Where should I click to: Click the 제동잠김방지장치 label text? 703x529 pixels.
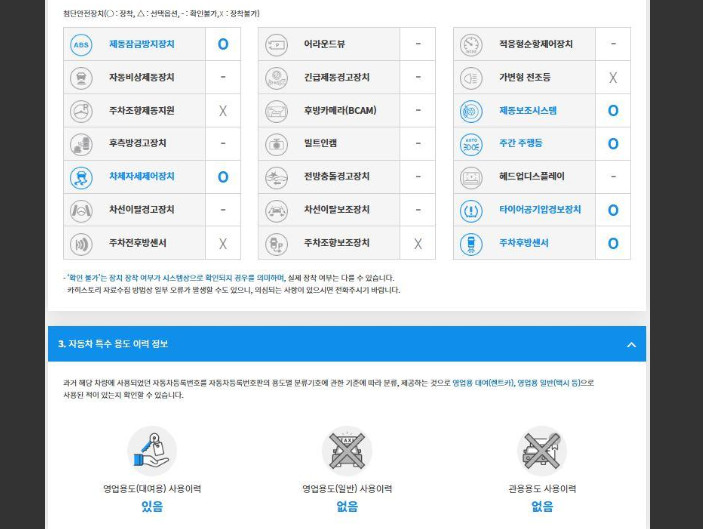[141, 45]
